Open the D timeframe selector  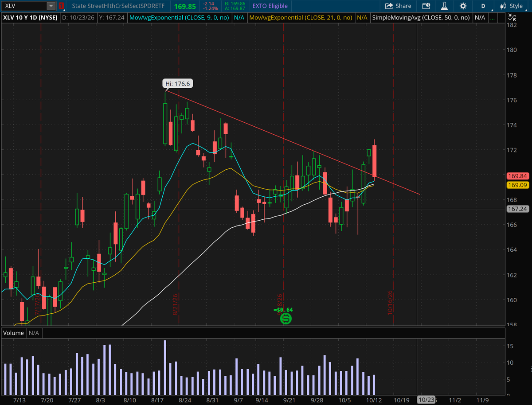[x=483, y=6]
